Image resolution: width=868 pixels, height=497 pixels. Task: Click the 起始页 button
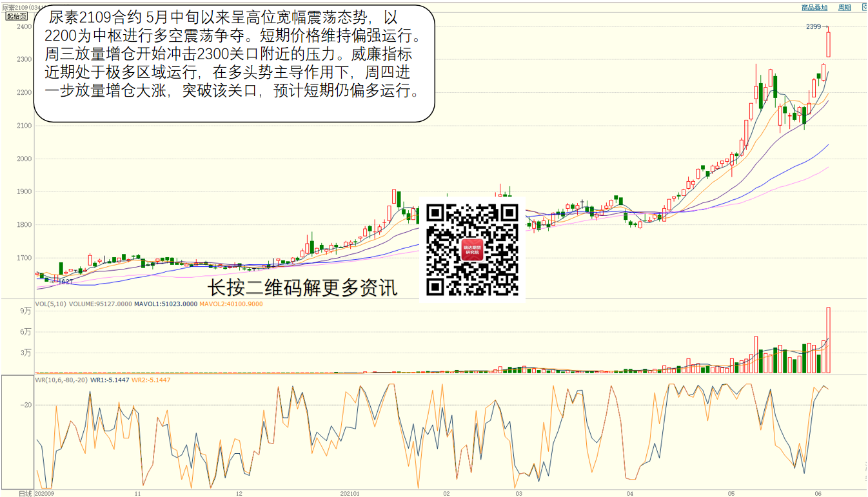click(x=14, y=16)
